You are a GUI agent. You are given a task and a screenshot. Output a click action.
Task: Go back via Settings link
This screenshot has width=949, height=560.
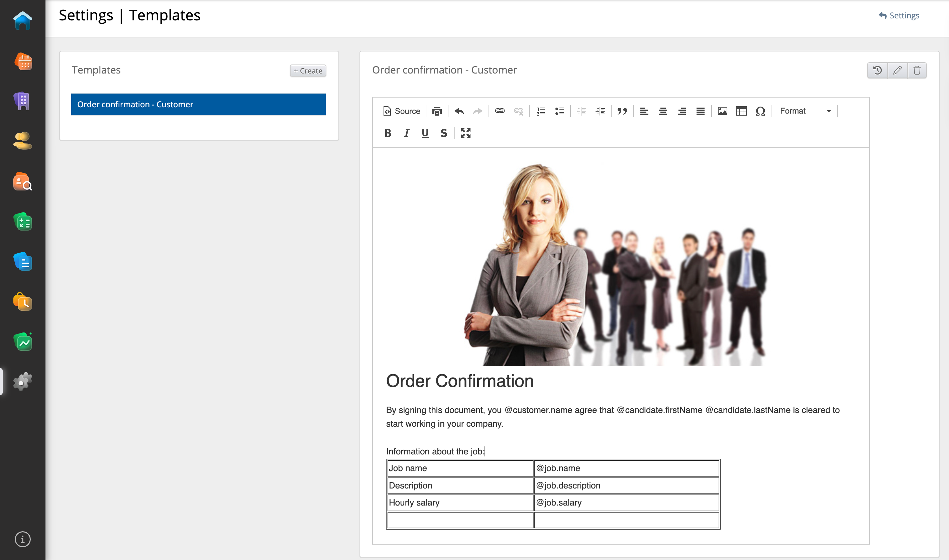point(899,15)
